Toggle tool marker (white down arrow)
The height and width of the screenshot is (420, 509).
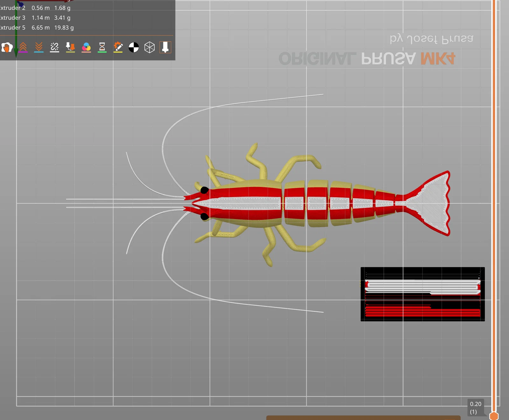165,47
